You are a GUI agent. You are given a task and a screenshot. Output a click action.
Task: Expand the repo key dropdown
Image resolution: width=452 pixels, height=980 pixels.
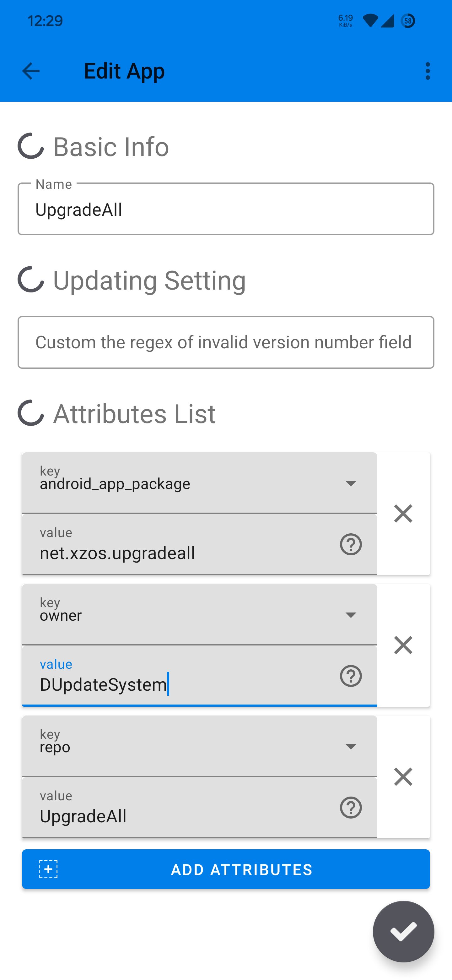pos(351,747)
